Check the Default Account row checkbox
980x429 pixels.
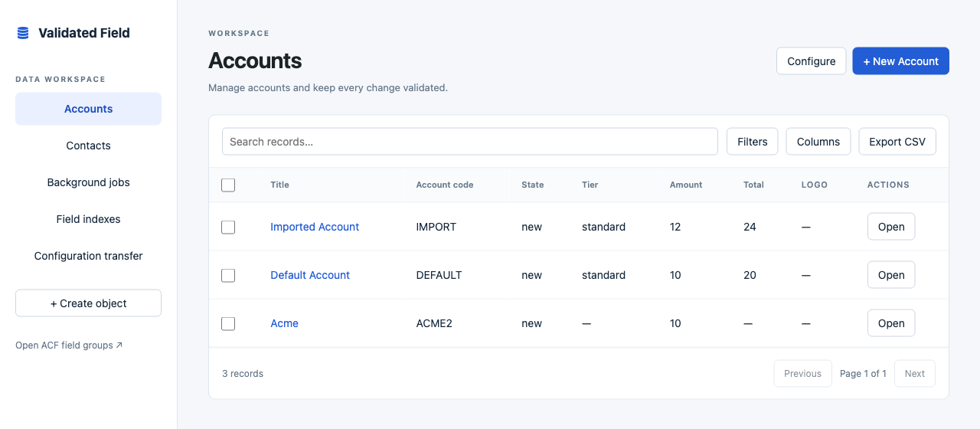click(228, 275)
